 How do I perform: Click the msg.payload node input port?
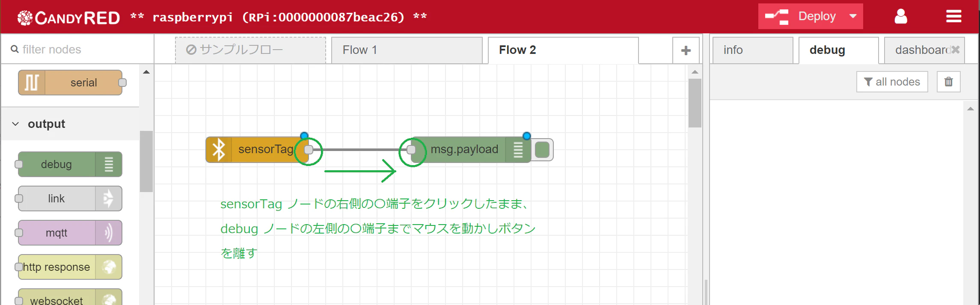pyautogui.click(x=411, y=150)
